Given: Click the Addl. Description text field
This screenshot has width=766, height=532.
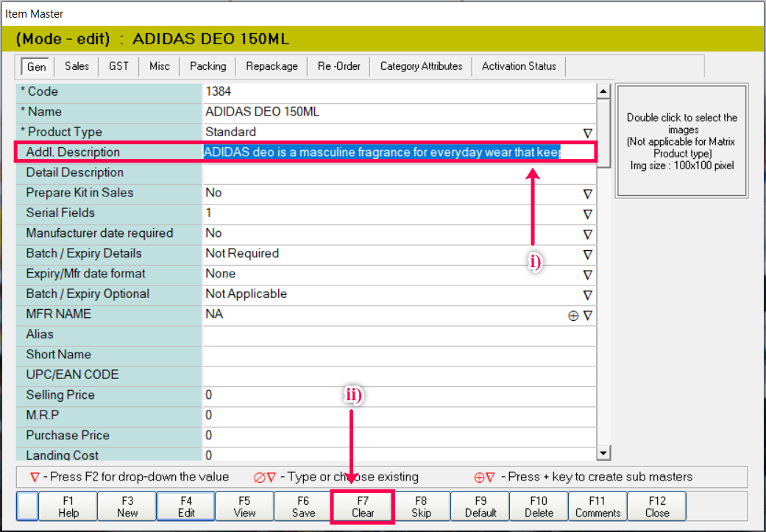Looking at the screenshot, I should click(x=399, y=152).
